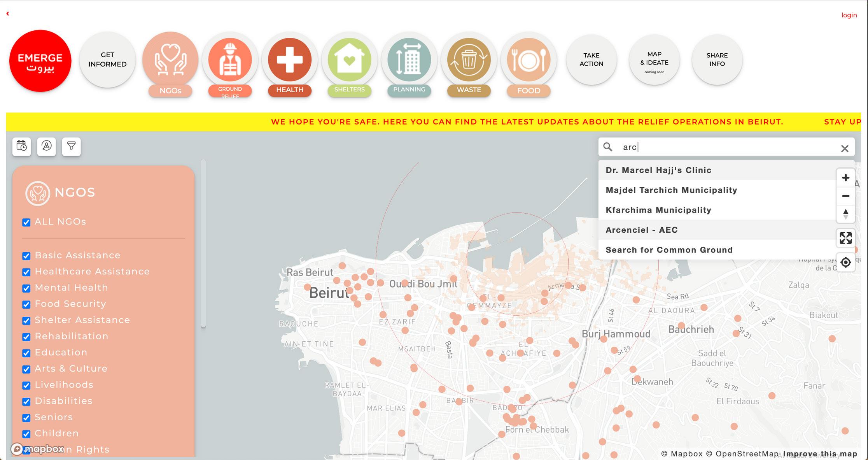Viewport: 868px width, 460px height.
Task: Open the NGOs category icon
Action: click(170, 60)
